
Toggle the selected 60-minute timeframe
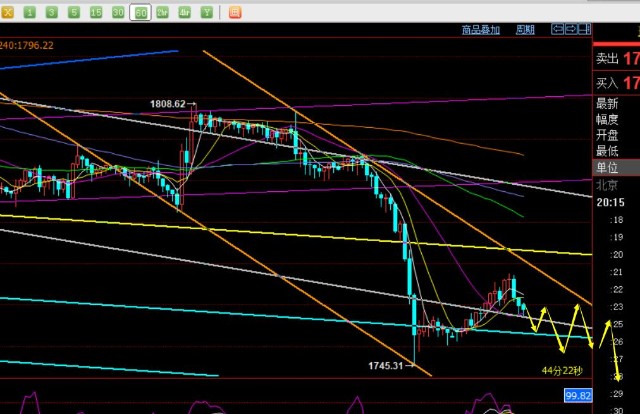pos(140,13)
